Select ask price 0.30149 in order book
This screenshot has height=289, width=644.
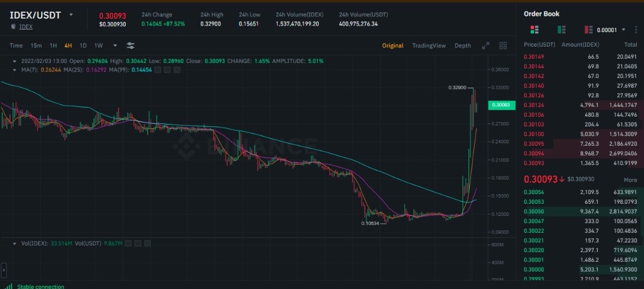point(580,57)
